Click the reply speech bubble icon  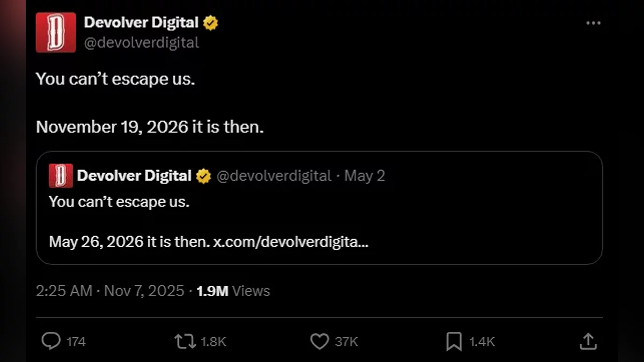pos(51,341)
